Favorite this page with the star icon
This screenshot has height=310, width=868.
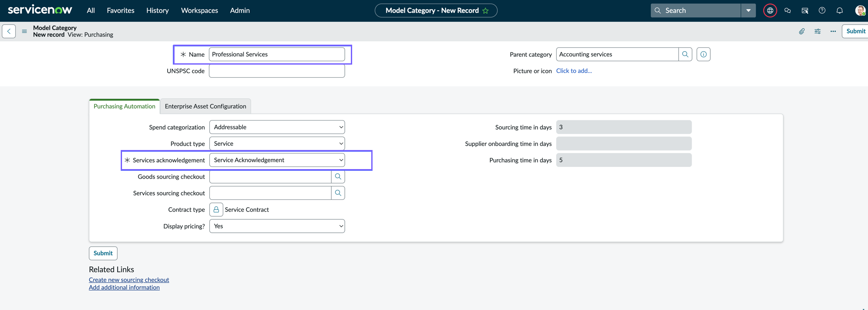coord(485,10)
